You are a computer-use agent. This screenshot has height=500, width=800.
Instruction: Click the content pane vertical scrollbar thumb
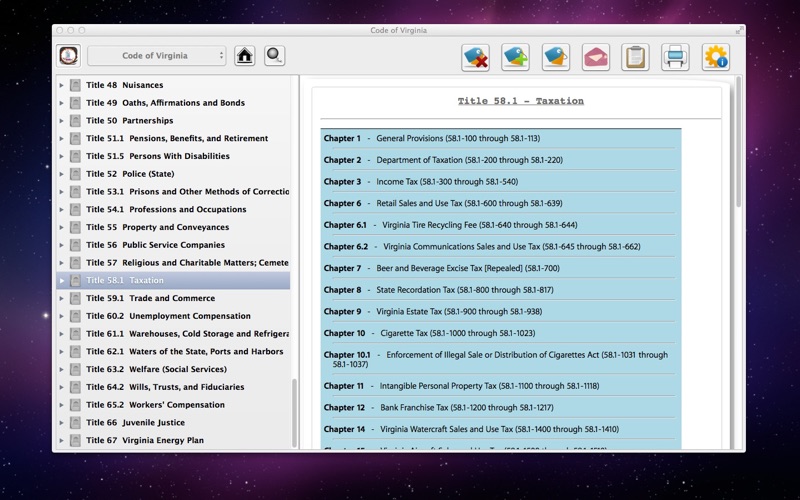(x=738, y=142)
